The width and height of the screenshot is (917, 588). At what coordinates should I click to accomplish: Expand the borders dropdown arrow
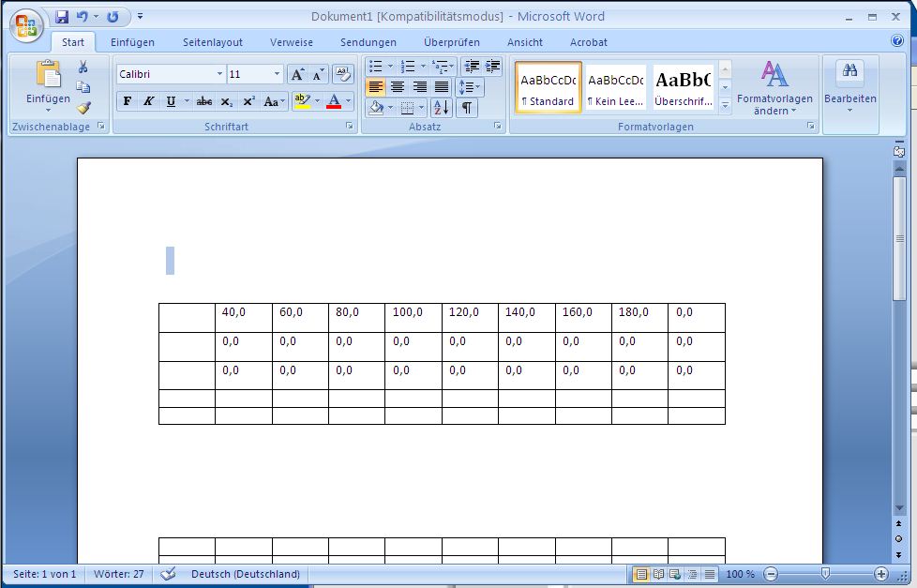click(421, 108)
